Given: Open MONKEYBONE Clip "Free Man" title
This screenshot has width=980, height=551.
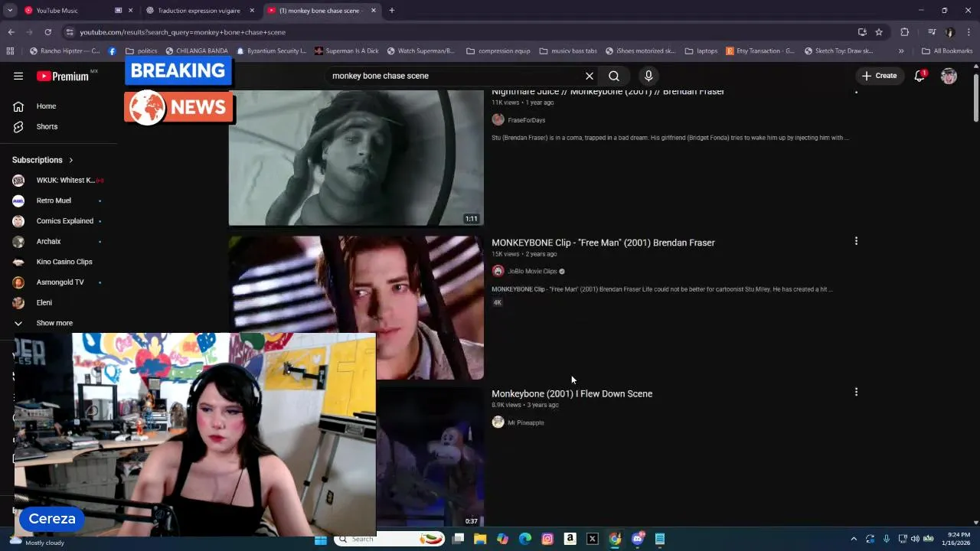Looking at the screenshot, I should [x=603, y=243].
